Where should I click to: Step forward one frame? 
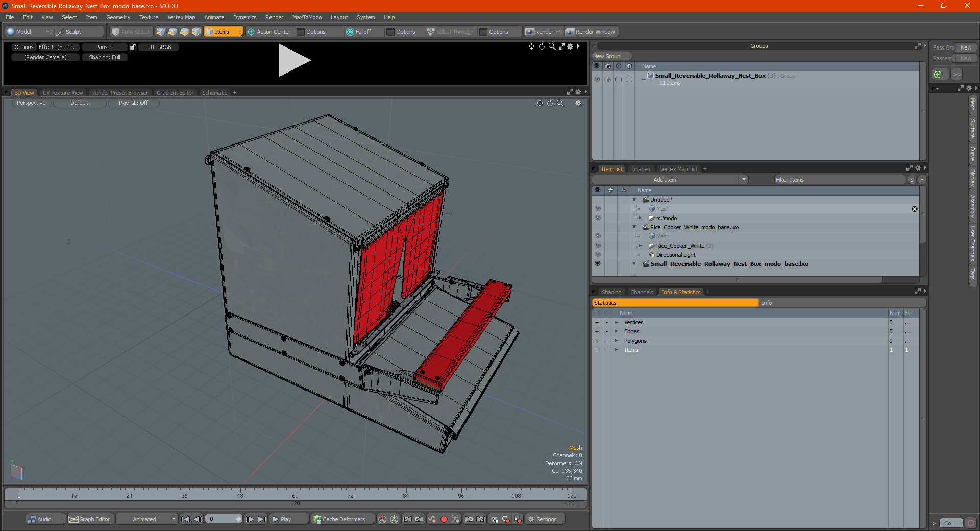pos(250,519)
